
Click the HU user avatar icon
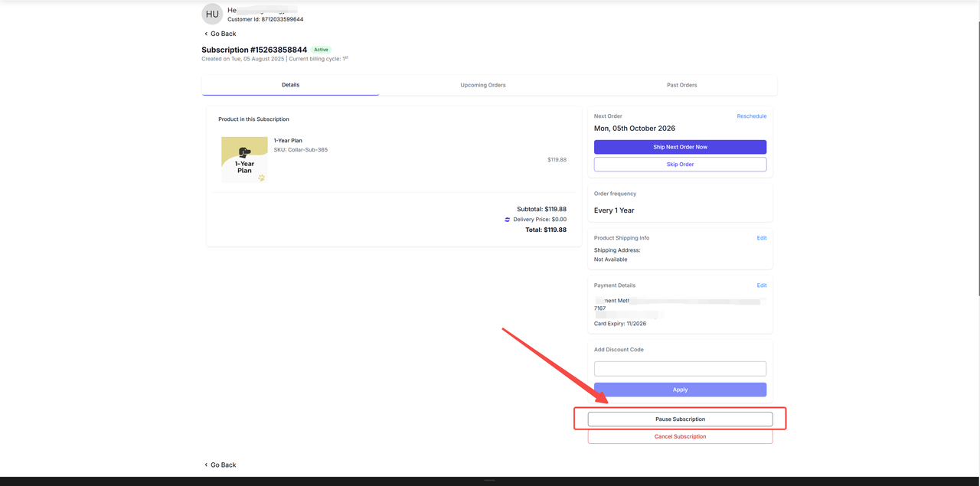212,14
